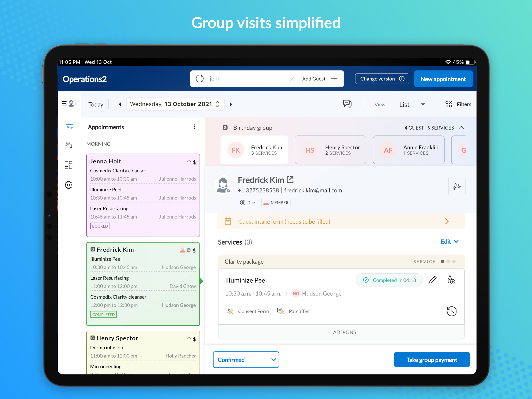This screenshot has height=399, width=532.
Task: Collapse the Birthday group header
Action: pyautogui.click(x=461, y=128)
